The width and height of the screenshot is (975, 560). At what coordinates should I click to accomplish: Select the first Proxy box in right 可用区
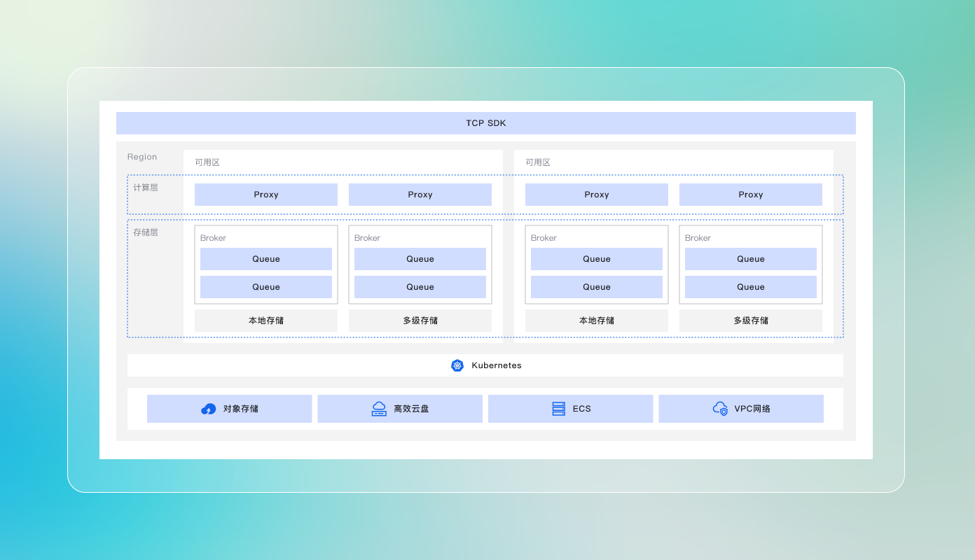[597, 195]
